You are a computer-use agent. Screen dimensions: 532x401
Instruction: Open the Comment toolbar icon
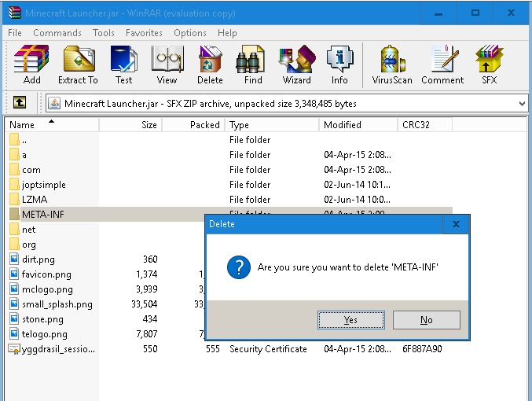[445, 59]
